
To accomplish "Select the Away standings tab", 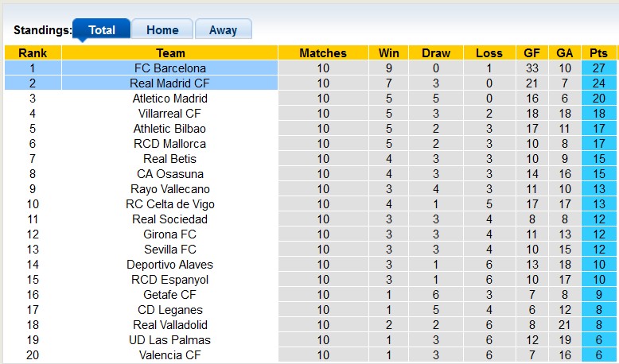I will [x=223, y=29].
